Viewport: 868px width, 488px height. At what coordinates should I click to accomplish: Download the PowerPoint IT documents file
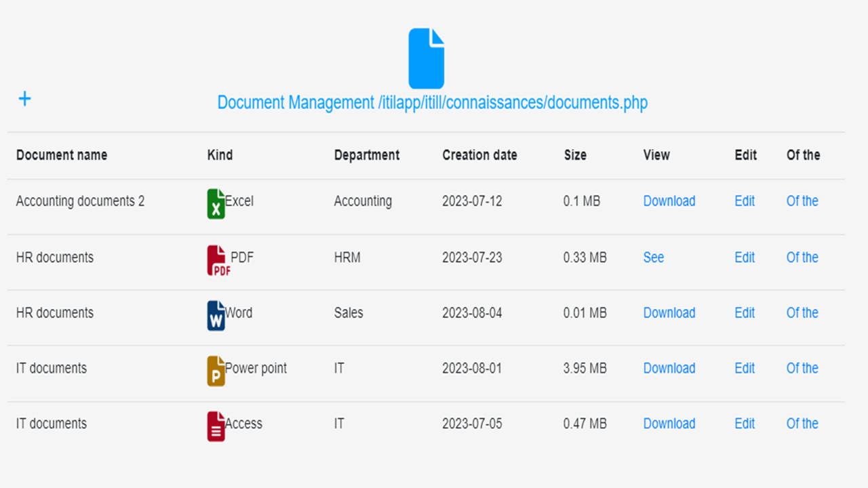coord(669,369)
